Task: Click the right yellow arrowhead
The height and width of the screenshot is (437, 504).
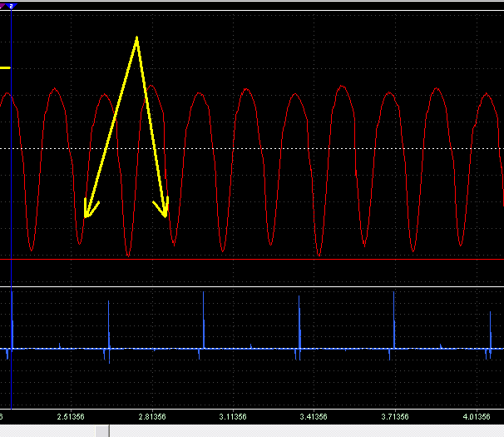Action: [x=162, y=207]
